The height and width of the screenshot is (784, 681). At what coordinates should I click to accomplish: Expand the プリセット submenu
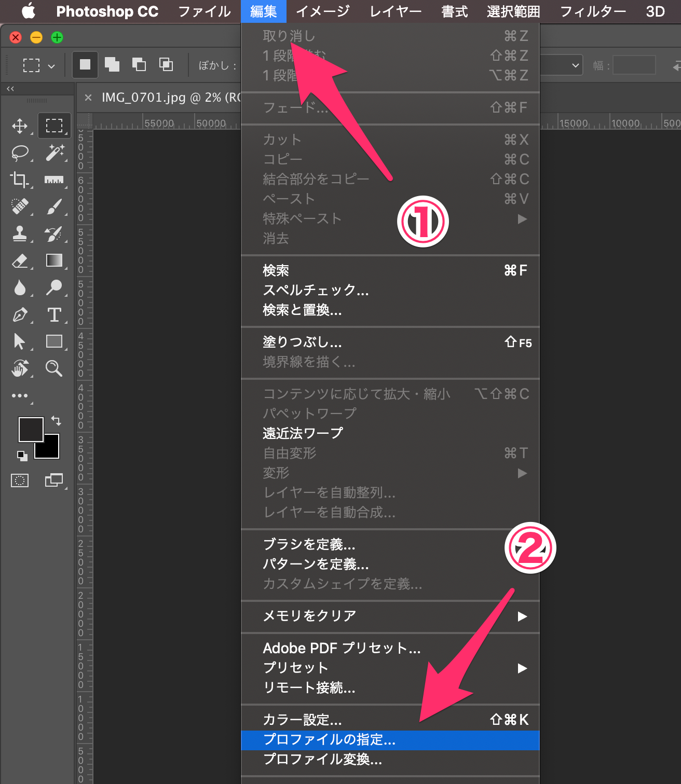[x=390, y=668]
